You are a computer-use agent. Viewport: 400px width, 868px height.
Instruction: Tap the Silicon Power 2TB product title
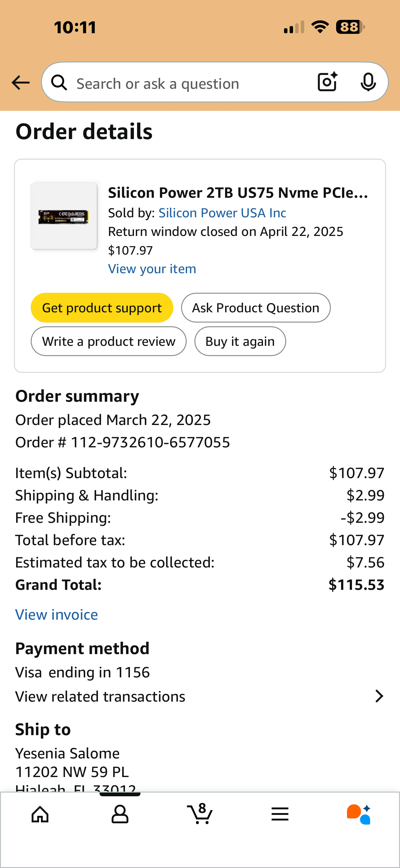(238, 193)
